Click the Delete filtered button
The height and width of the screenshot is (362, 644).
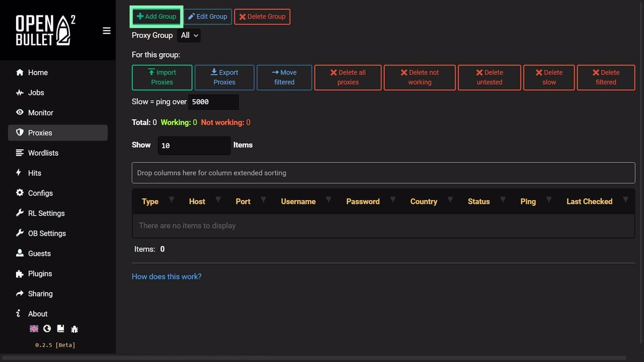click(606, 77)
